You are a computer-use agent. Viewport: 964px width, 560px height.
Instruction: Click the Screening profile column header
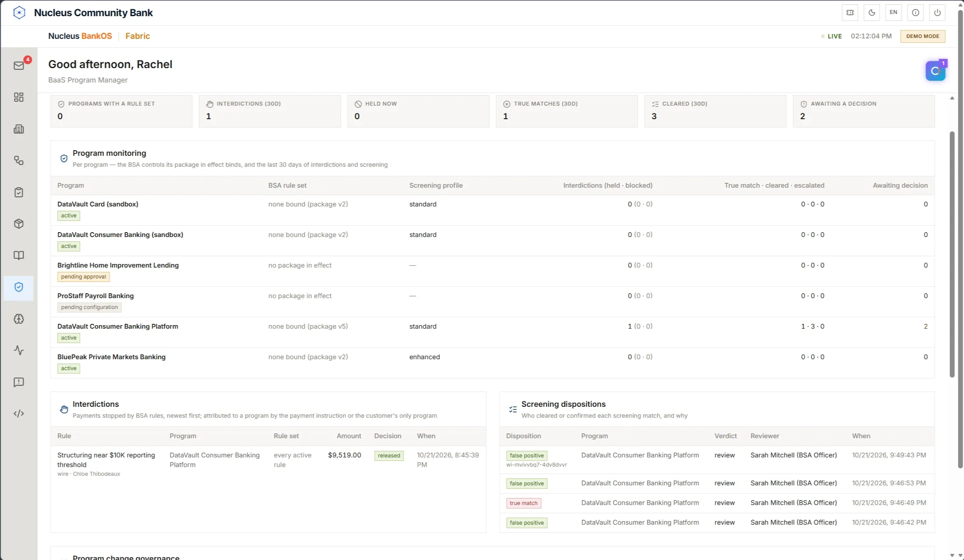(435, 186)
